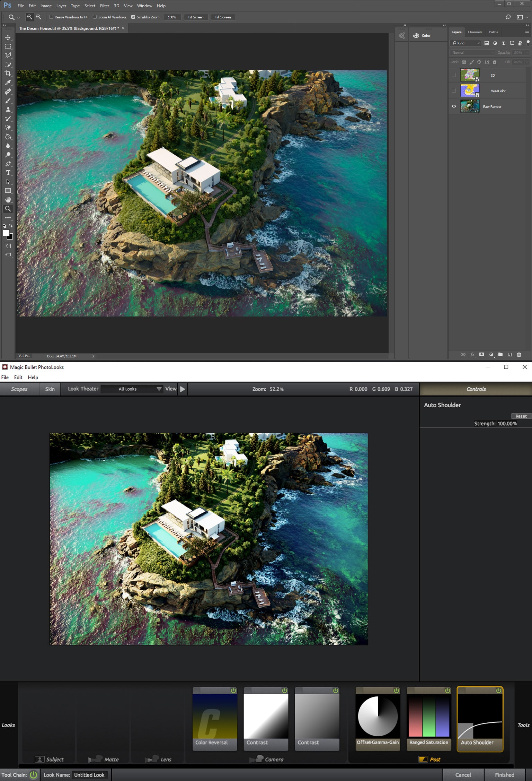Click Zoom Out icon in options bar
This screenshot has width=532, height=781.
tap(39, 17)
